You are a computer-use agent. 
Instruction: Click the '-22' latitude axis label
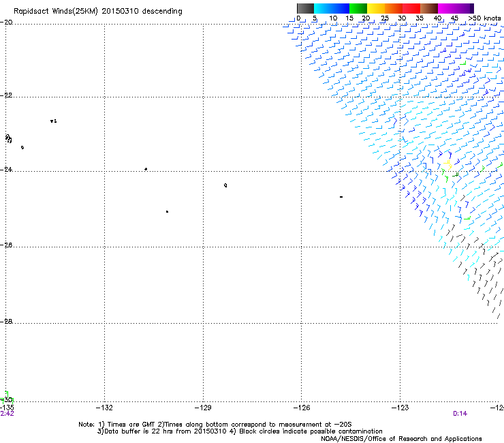(6, 95)
